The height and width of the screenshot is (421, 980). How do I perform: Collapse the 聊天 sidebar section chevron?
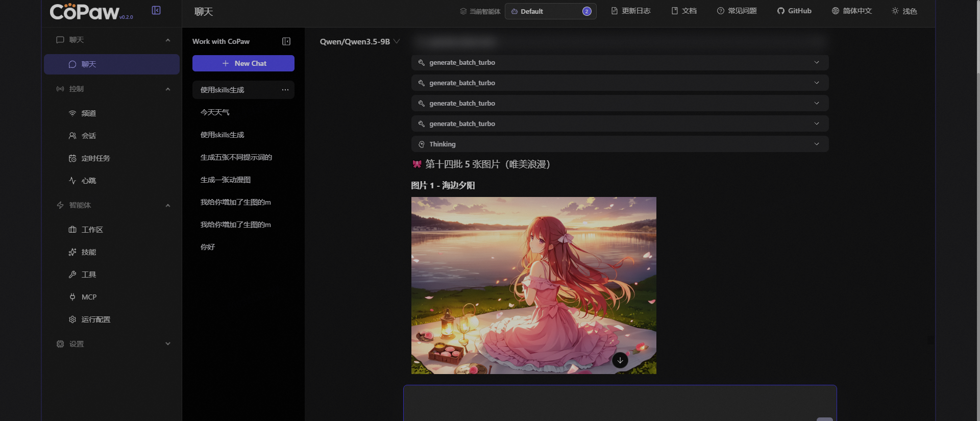coord(168,40)
